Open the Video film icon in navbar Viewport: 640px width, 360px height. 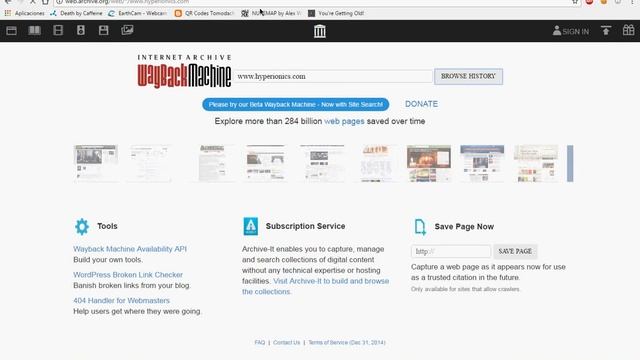58,30
